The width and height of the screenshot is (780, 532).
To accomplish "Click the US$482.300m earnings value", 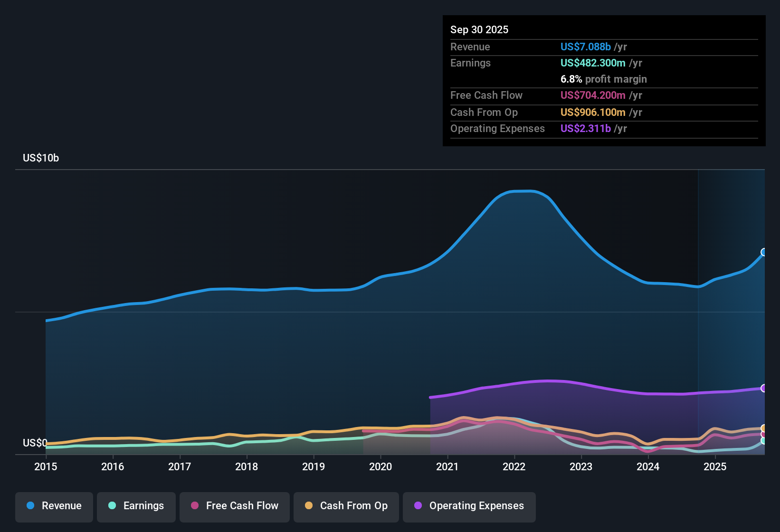I will pos(593,63).
